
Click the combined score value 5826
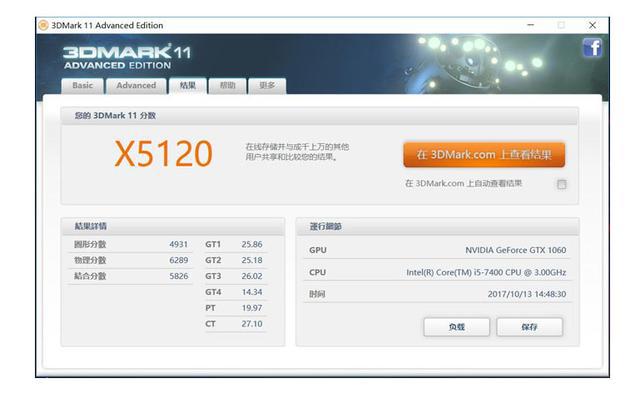point(178,276)
